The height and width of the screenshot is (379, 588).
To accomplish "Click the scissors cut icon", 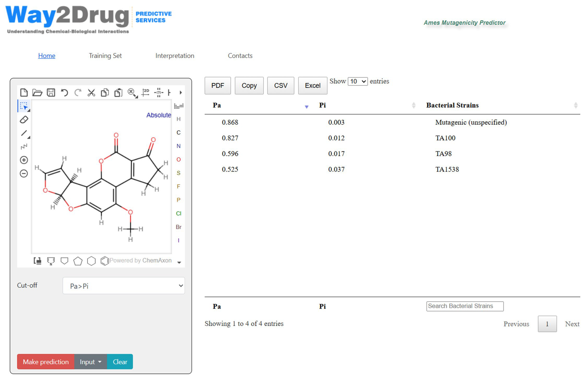I will [x=91, y=93].
